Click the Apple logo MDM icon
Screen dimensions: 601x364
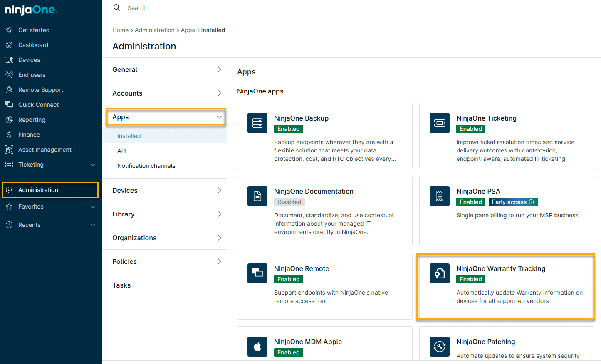click(x=257, y=347)
